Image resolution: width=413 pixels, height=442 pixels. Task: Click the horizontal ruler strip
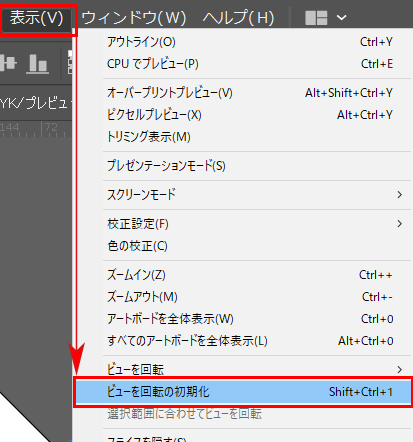(36, 129)
